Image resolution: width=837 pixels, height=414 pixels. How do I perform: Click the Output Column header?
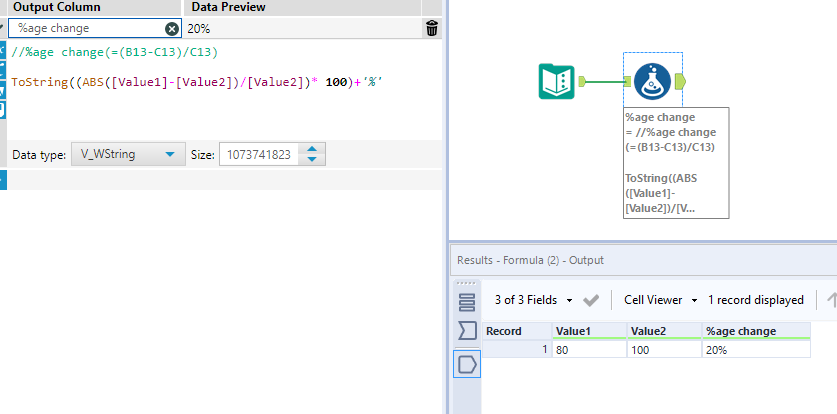pyautogui.click(x=57, y=7)
